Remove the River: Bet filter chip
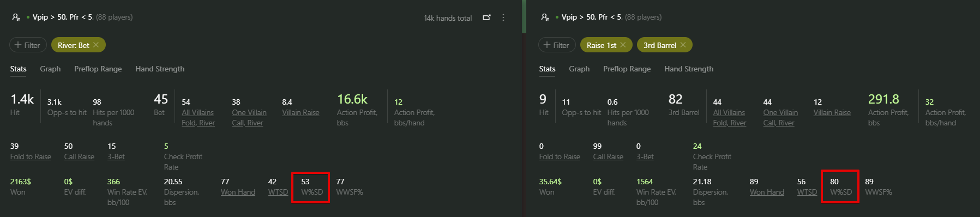This screenshot has height=217, width=980. (96, 45)
